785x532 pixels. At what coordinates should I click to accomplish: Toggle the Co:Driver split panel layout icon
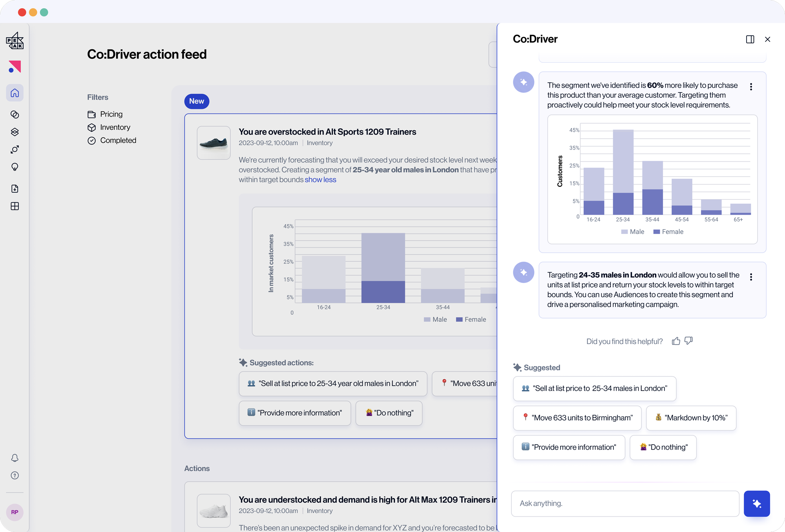(750, 39)
